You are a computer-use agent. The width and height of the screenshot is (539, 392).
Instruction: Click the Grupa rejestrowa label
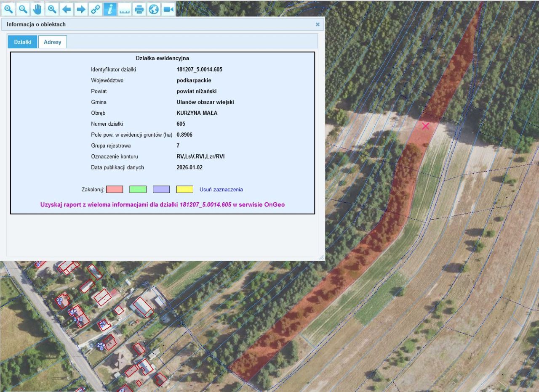point(111,146)
